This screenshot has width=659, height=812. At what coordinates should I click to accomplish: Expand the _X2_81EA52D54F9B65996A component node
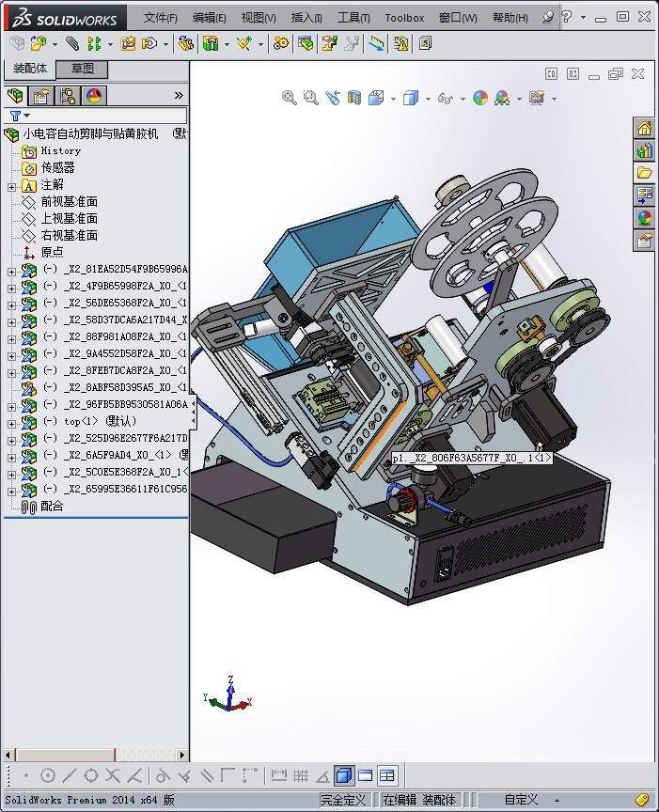tap(11, 272)
